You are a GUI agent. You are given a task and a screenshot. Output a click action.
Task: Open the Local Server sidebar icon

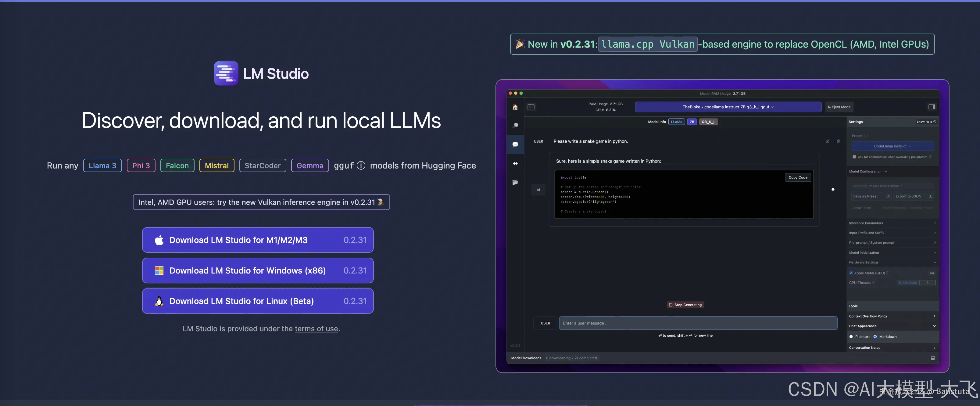pos(516,163)
